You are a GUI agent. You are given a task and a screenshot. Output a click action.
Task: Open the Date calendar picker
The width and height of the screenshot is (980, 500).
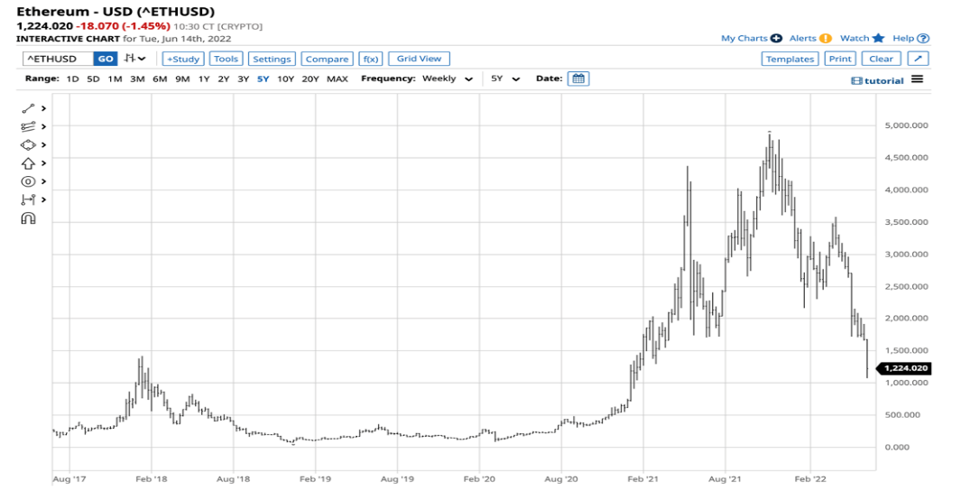tap(578, 79)
